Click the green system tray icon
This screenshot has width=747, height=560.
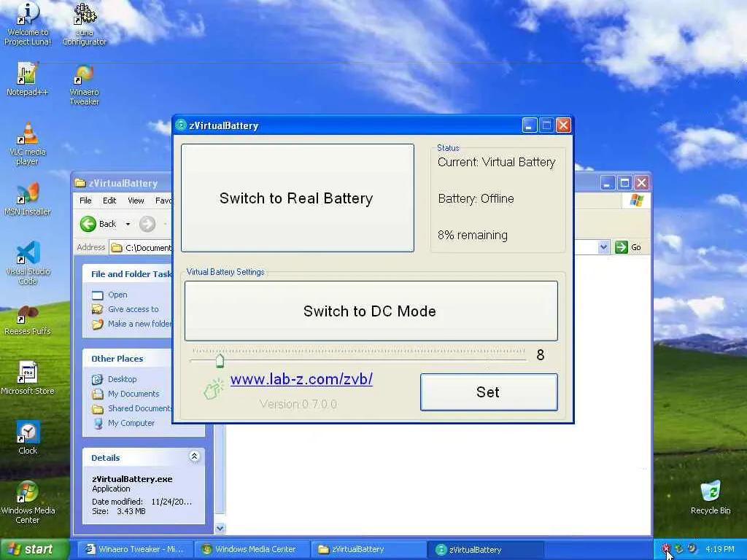679,548
